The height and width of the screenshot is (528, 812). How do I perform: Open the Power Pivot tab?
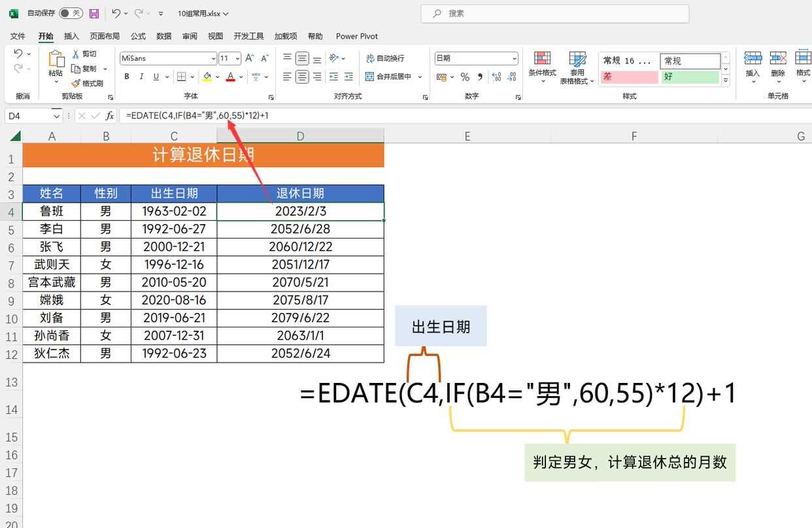pos(356,36)
